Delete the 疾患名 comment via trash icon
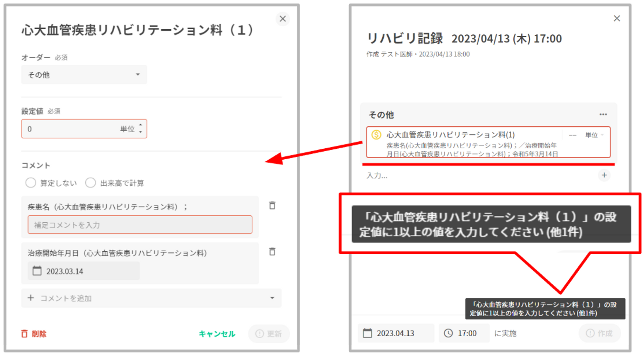Screen dimensions: 644x355 (x=272, y=205)
